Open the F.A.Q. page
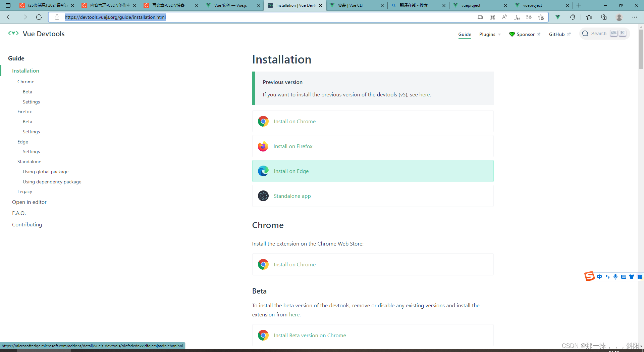Image resolution: width=644 pixels, height=352 pixels. click(x=19, y=213)
